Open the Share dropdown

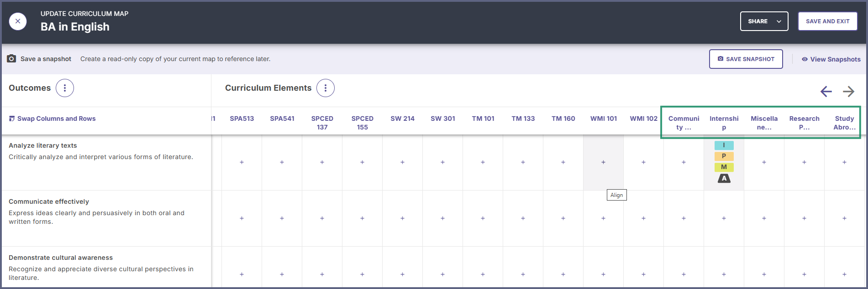click(x=764, y=21)
